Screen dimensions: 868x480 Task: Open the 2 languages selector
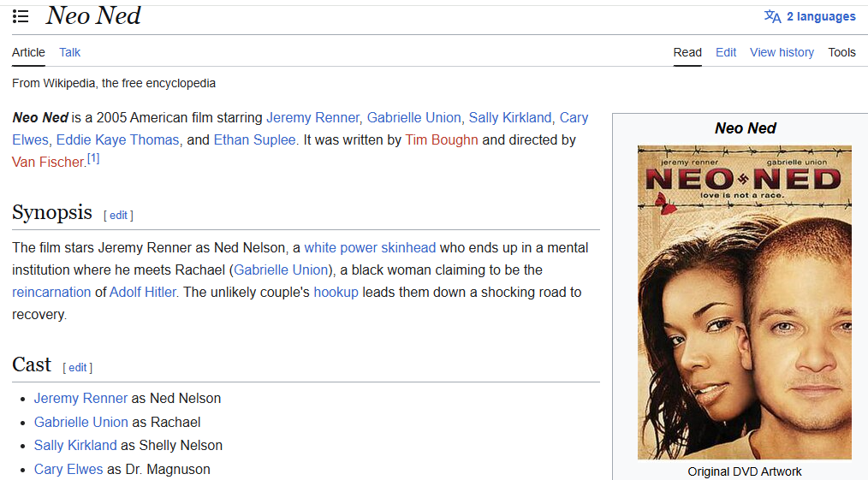pos(810,17)
